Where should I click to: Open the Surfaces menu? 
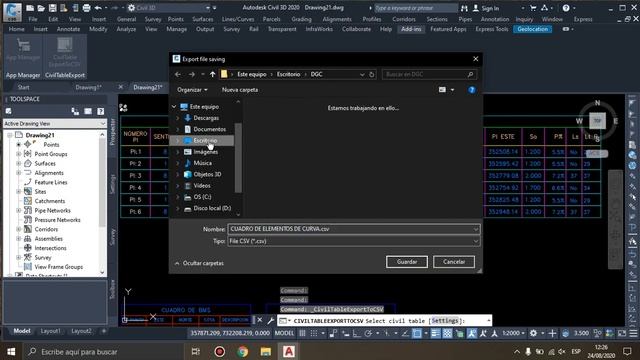click(203, 19)
